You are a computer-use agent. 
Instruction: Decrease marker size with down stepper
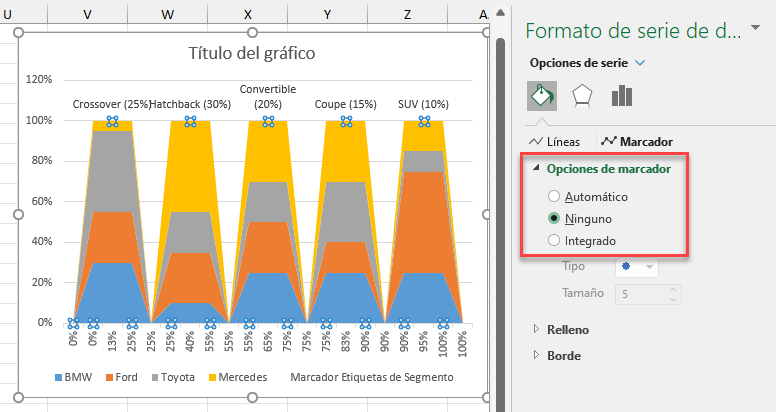[673, 299]
